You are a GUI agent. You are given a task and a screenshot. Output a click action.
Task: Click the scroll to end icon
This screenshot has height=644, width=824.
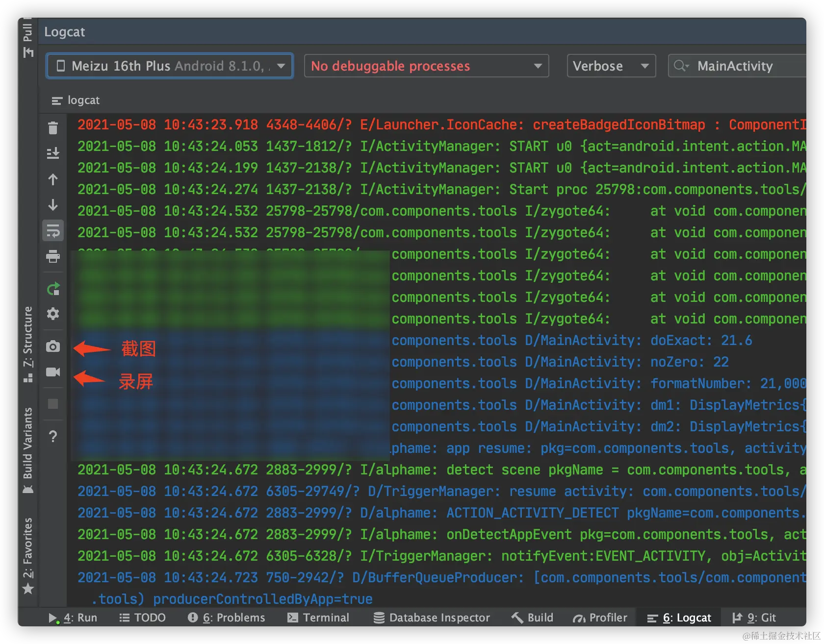click(53, 153)
